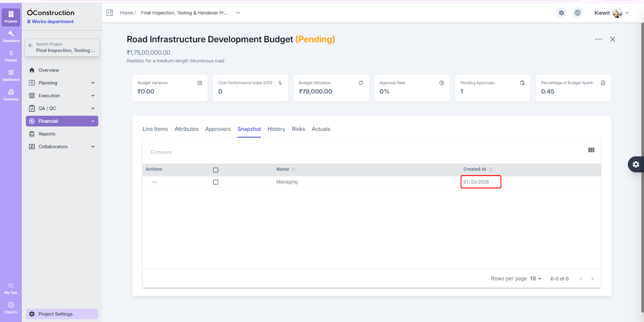The height and width of the screenshot is (322, 644).
Task: Expand the Execution menu chevron
Action: (93, 96)
